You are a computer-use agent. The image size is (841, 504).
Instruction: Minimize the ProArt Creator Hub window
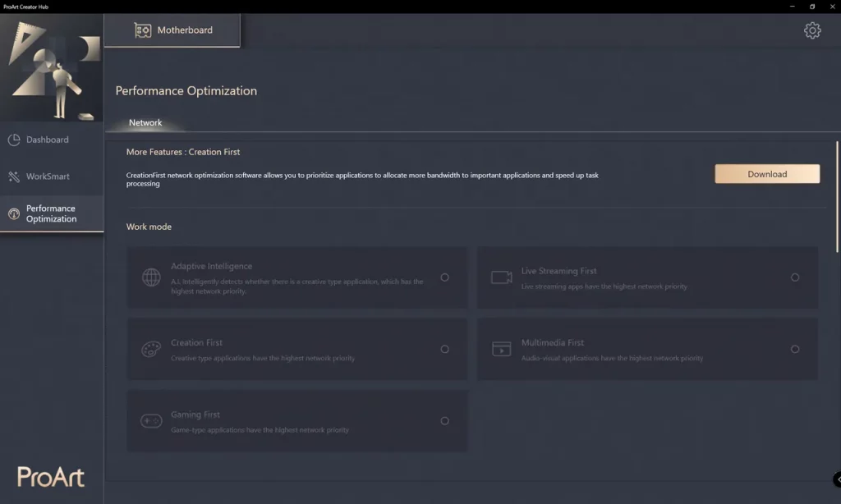tap(793, 7)
